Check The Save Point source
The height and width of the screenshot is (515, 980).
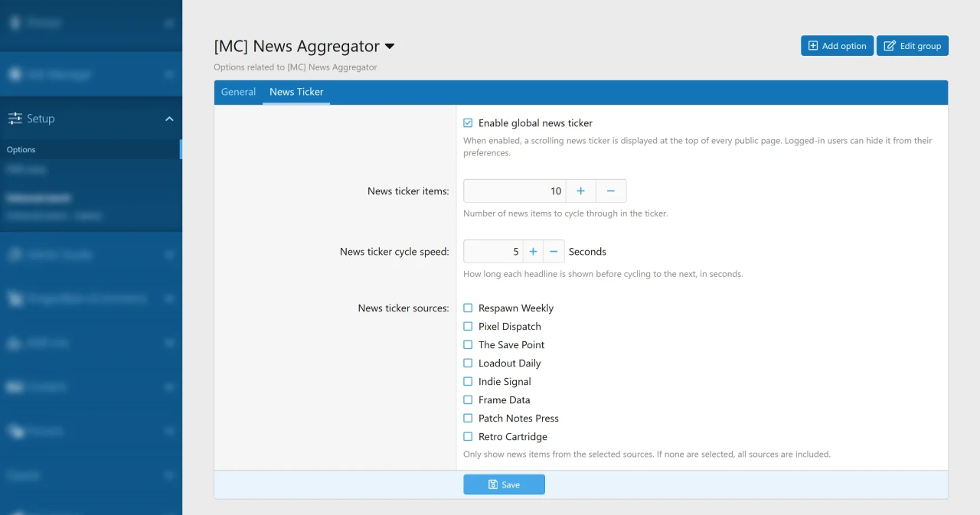click(x=468, y=345)
